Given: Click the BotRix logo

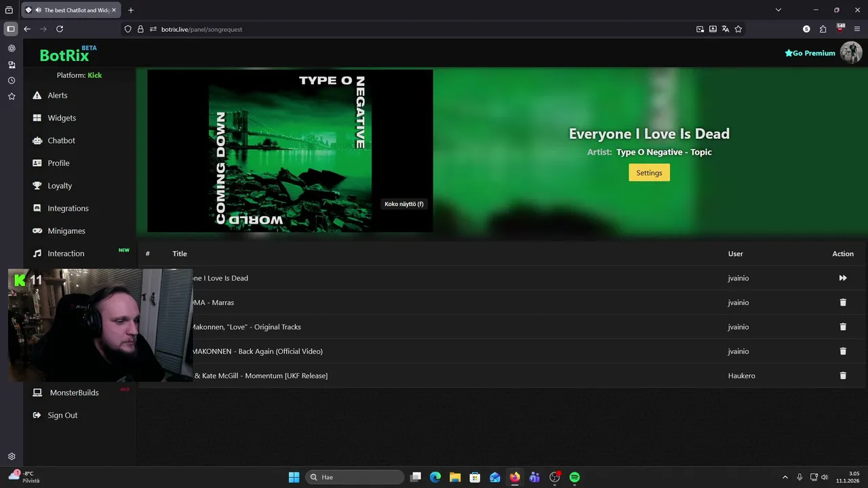Looking at the screenshot, I should coord(64,55).
